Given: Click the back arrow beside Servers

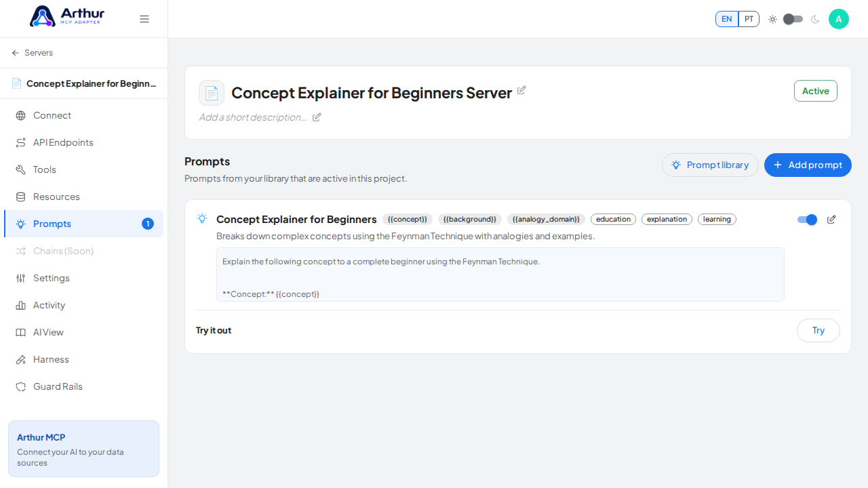Looking at the screenshot, I should [x=16, y=53].
